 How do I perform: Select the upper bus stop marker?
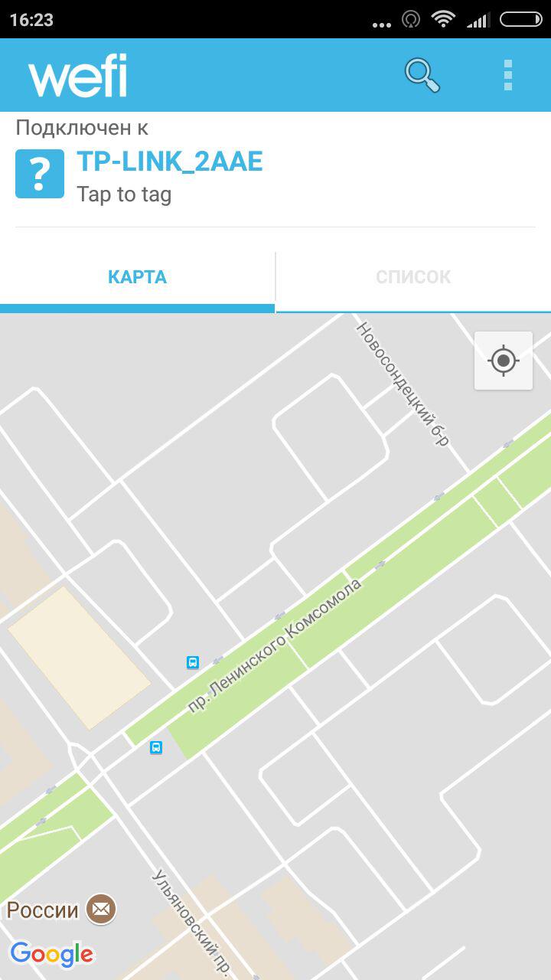coord(193,662)
